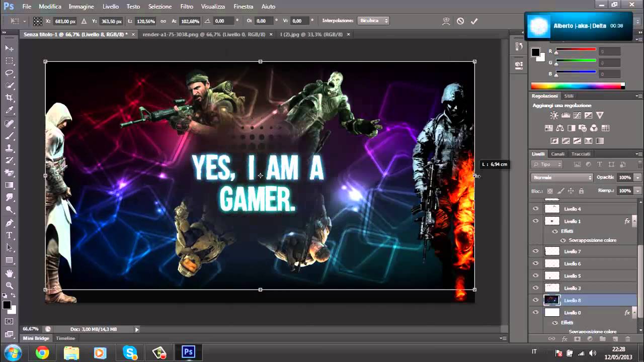Screen dimensions: 644x362
Task: Select the Zoom tool
Action: point(9,286)
